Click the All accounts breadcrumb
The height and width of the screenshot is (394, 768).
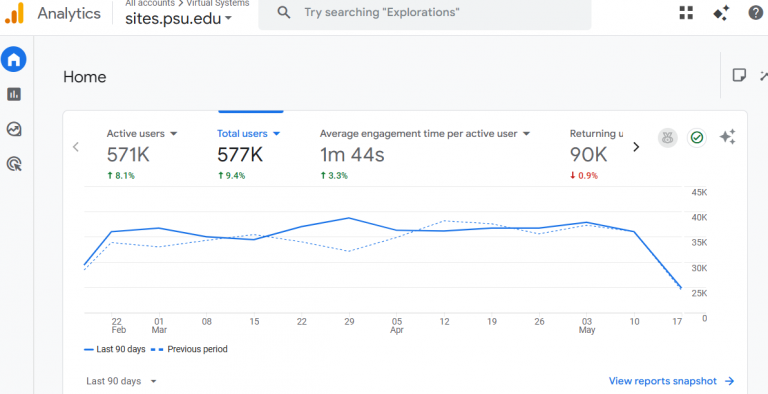tap(149, 3)
